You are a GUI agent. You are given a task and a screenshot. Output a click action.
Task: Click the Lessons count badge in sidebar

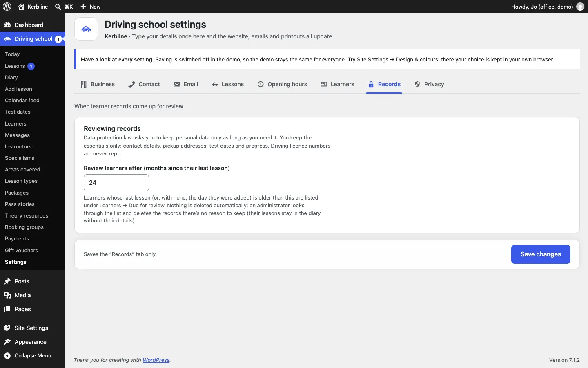coord(31,66)
